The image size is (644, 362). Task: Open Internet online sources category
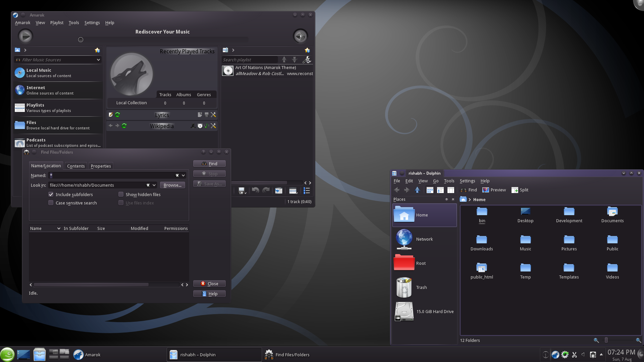(58, 90)
